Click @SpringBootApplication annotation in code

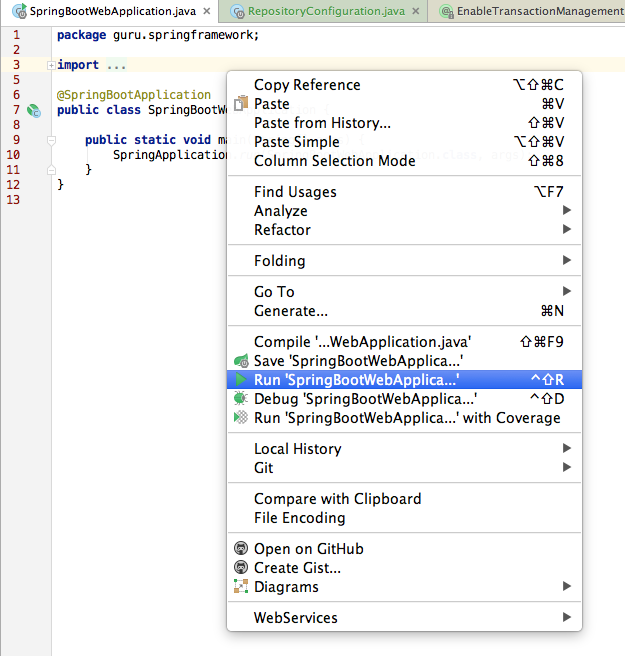click(x=134, y=95)
